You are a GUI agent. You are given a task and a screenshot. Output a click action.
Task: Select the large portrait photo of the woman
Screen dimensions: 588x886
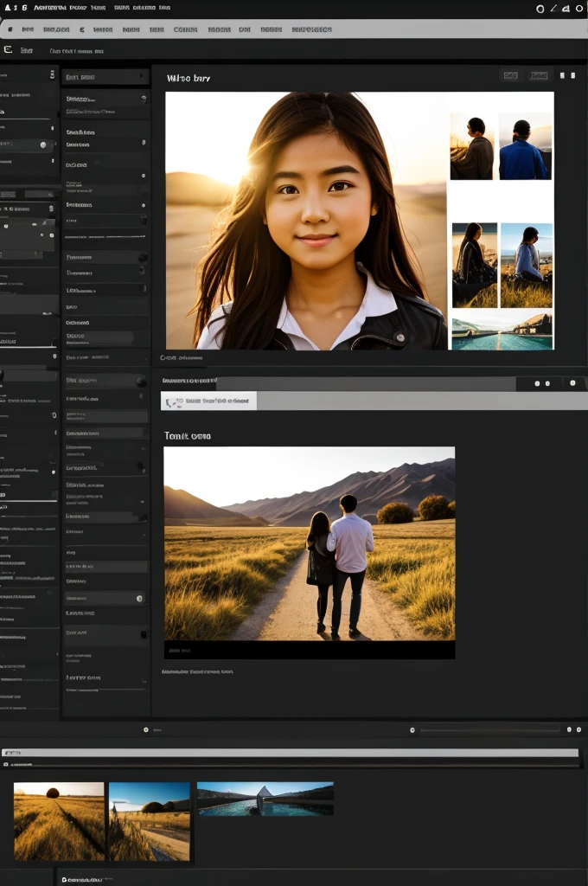click(x=306, y=221)
